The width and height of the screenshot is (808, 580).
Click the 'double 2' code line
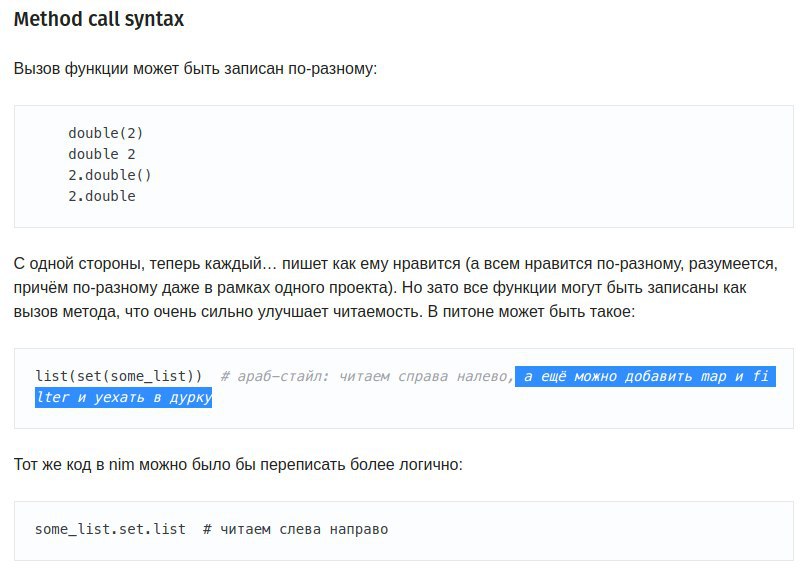102,154
